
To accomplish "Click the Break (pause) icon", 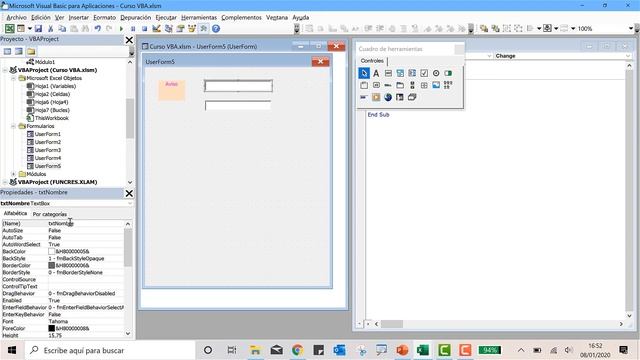I will click(x=133, y=29).
